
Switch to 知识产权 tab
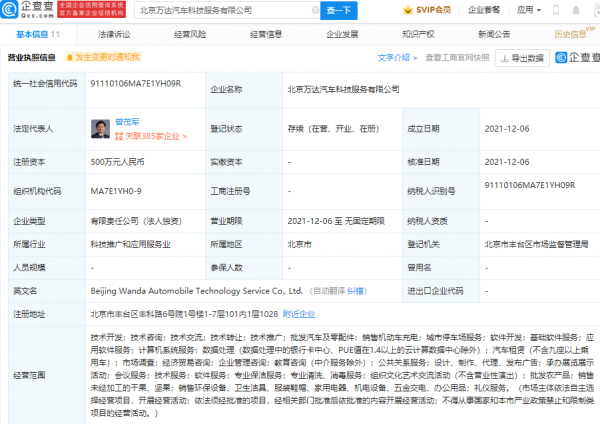click(418, 34)
